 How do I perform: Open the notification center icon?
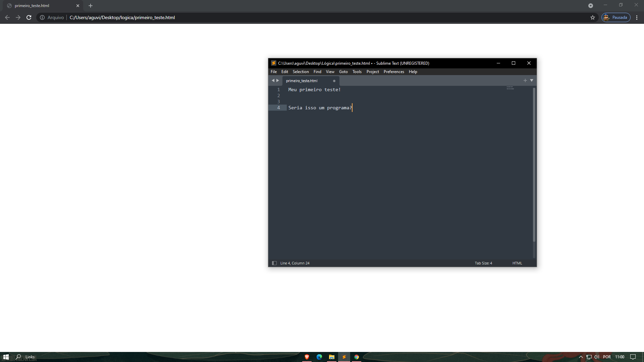click(x=633, y=357)
